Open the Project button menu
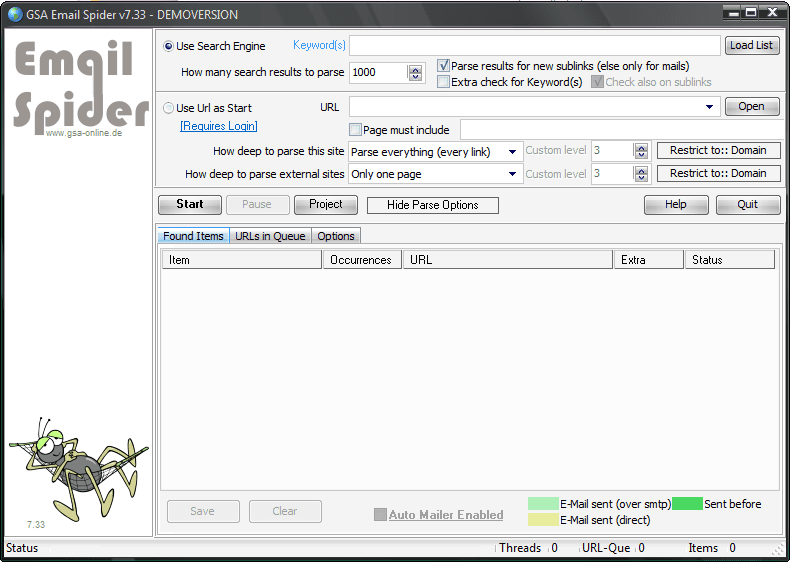The height and width of the screenshot is (562, 790). (326, 205)
